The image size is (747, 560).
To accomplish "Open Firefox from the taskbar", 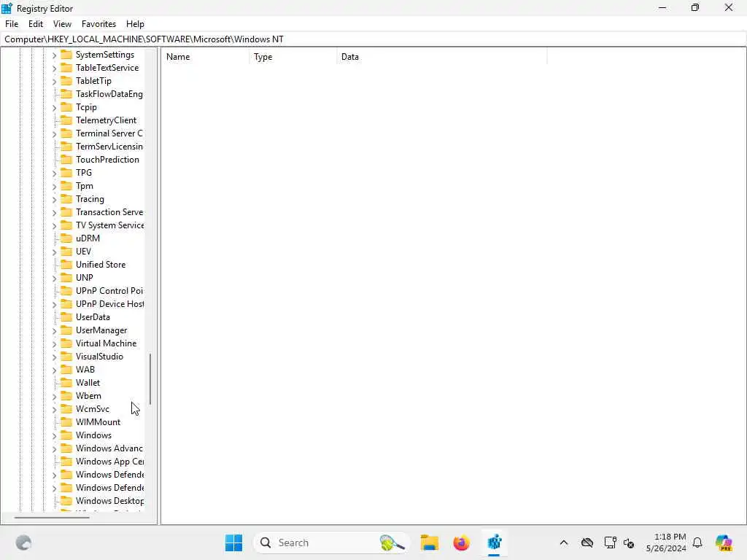I will [x=461, y=542].
